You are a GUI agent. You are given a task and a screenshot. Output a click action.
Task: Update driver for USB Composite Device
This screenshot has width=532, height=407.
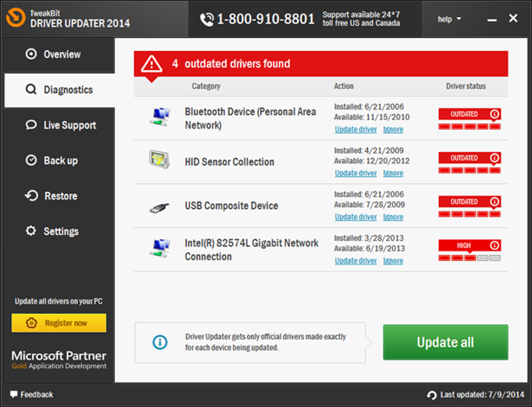356,217
